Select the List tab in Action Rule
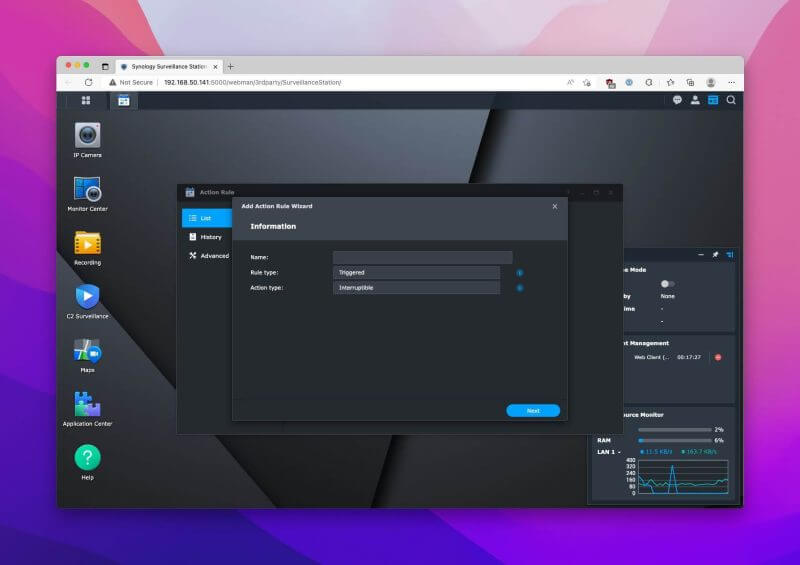The width and height of the screenshot is (800, 565). point(207,218)
